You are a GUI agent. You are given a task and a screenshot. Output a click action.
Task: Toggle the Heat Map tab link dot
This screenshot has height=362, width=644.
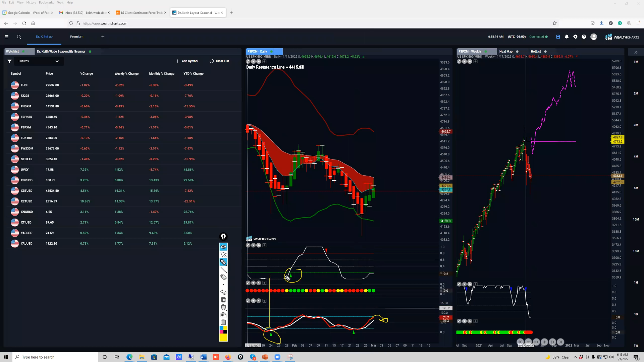coord(517,52)
